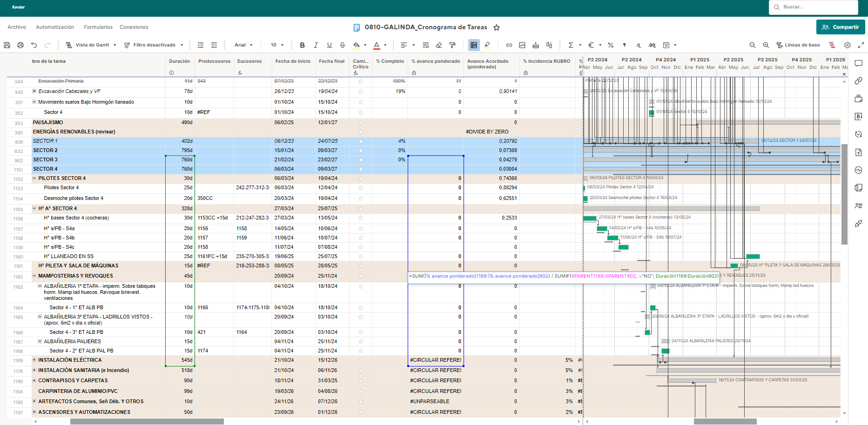The width and height of the screenshot is (868, 425).
Task: Undo the last action
Action: click(34, 45)
